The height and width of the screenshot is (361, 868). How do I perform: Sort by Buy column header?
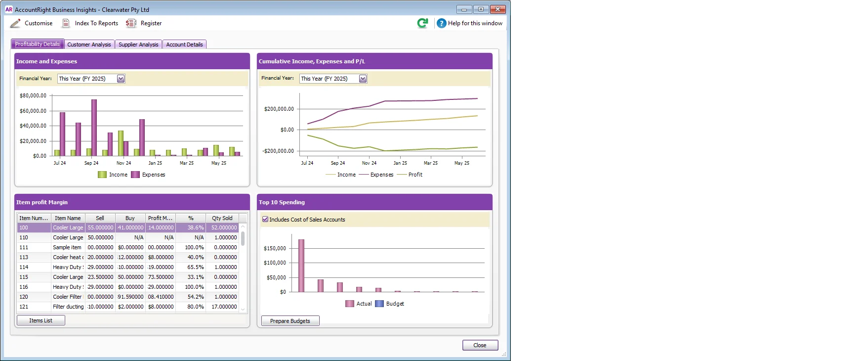click(130, 218)
